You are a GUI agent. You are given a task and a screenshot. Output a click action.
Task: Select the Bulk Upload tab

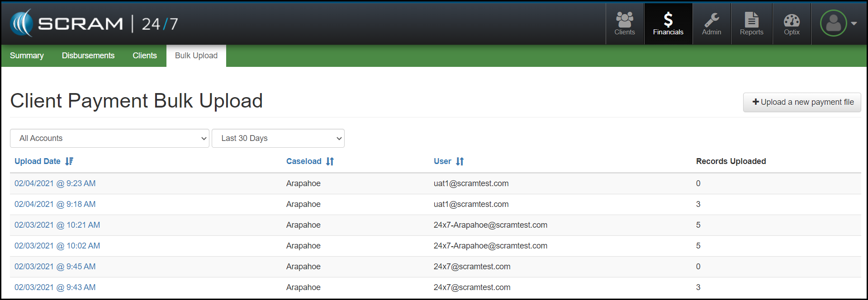click(196, 56)
